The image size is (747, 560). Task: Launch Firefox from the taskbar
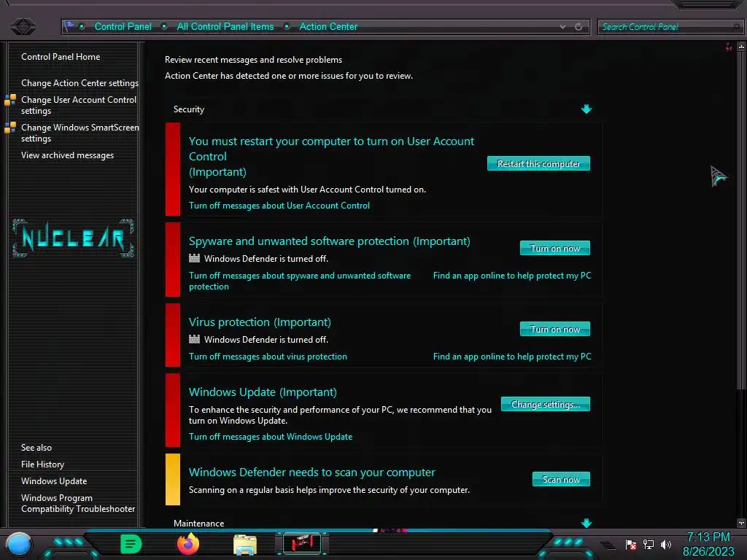tap(188, 544)
